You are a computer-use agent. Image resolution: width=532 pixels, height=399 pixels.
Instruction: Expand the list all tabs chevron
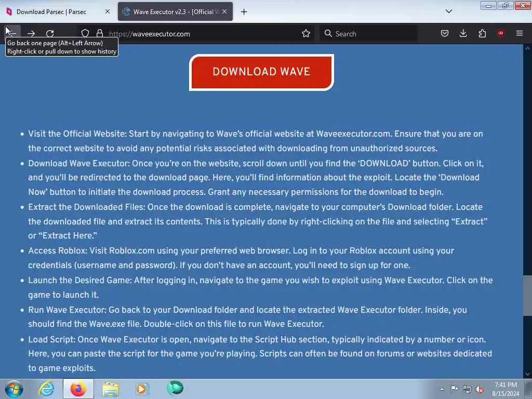[448, 11]
